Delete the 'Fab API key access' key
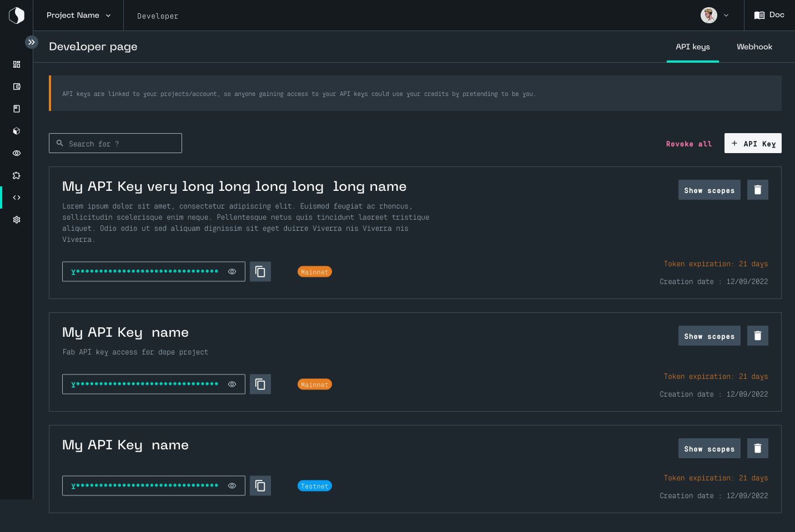The height and width of the screenshot is (532, 795). 758,336
